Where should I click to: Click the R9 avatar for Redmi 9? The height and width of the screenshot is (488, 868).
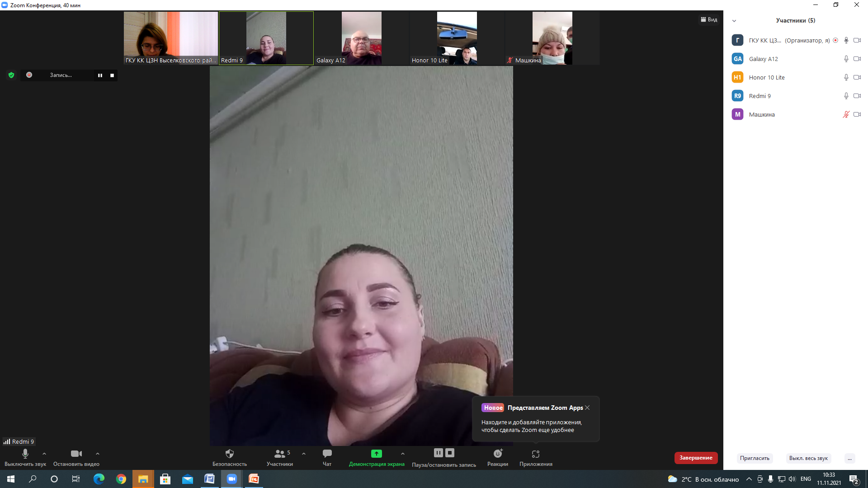[x=737, y=96]
